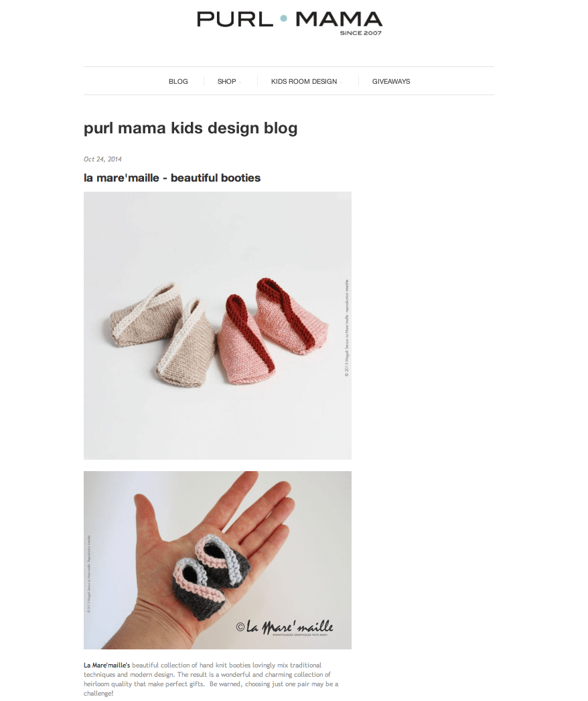
Task: Open the beige and pink booties image
Action: (x=218, y=326)
